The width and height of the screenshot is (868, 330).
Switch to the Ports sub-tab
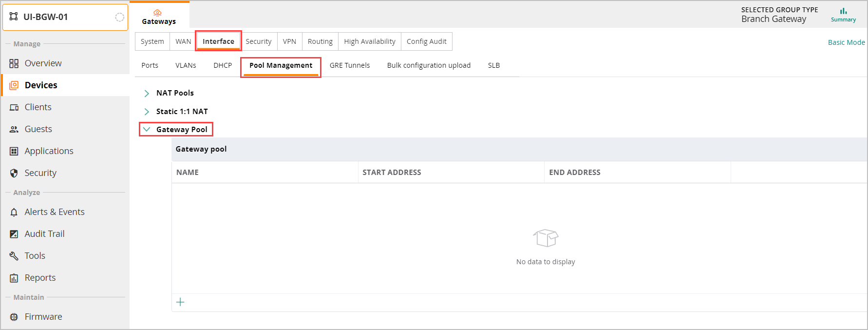[150, 65]
